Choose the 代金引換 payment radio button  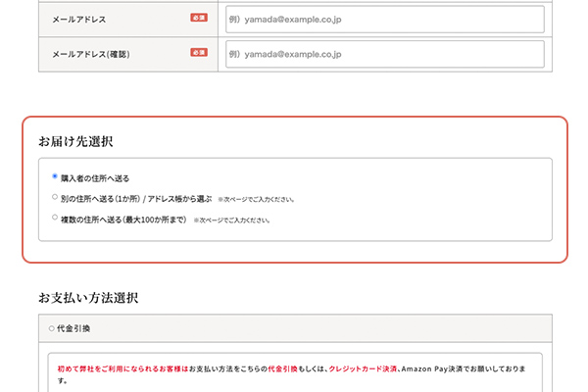[51, 328]
